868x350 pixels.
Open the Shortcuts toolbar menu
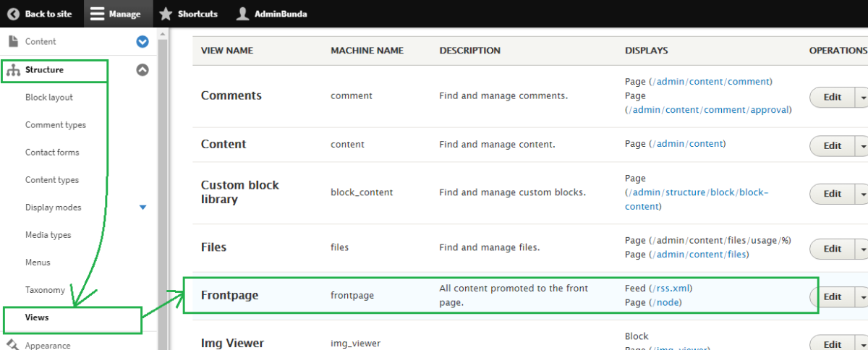188,14
